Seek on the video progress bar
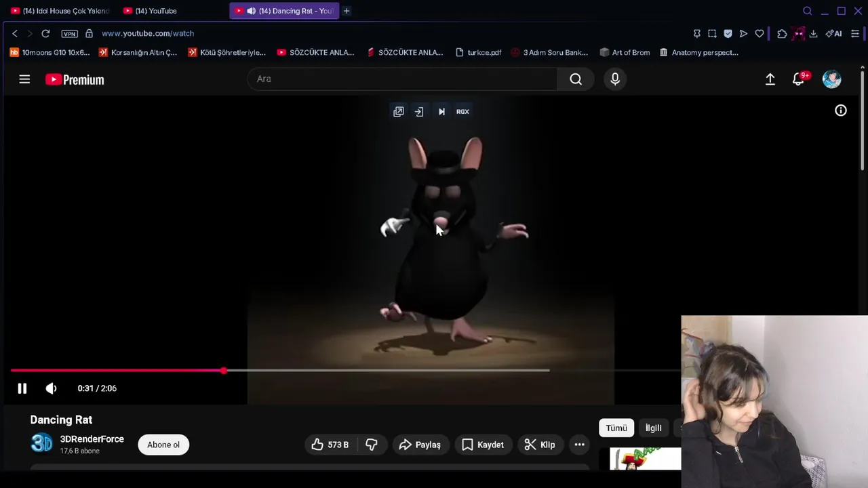The height and width of the screenshot is (488, 868). (345, 370)
